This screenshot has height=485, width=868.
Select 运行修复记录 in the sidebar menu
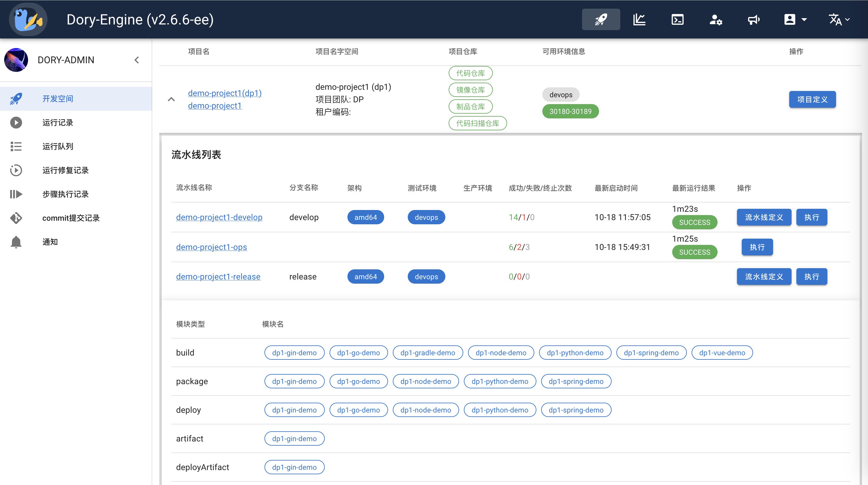(x=16, y=170)
